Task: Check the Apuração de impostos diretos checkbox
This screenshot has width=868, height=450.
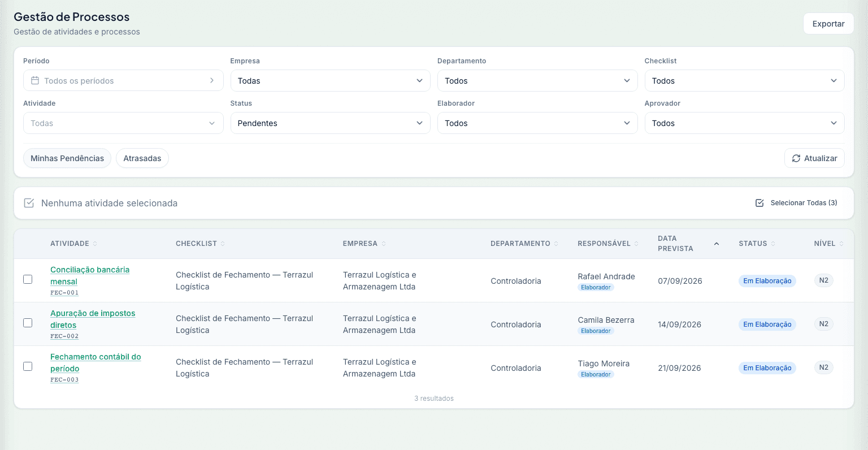Action: (x=28, y=323)
